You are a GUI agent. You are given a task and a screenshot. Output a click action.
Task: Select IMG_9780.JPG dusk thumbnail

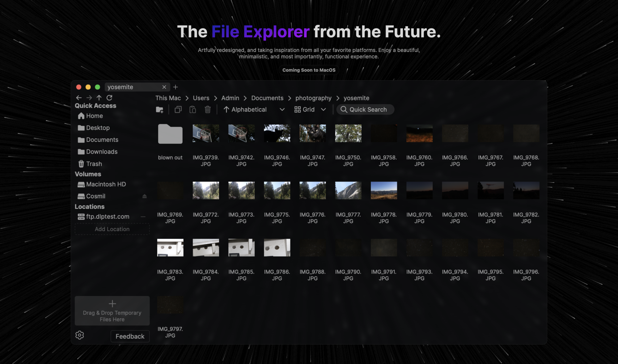pos(455,191)
